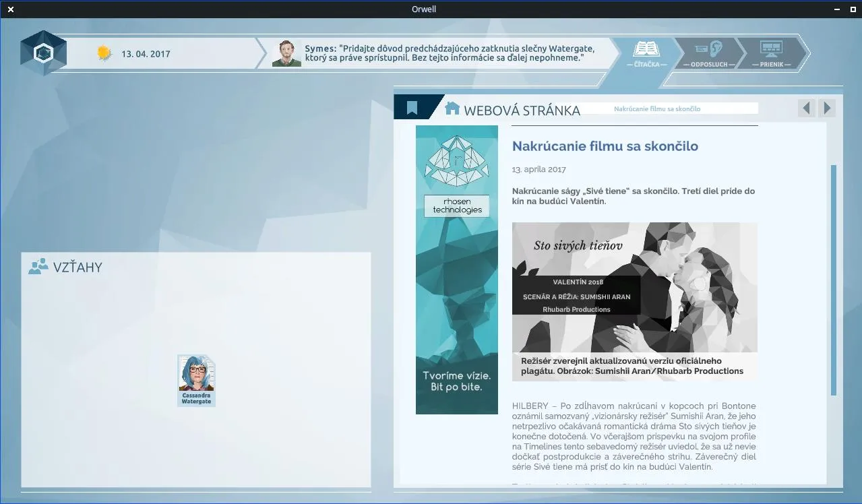Image resolution: width=862 pixels, height=504 pixels.
Task: Click the poster caption beginning "Režisér zverejnil"
Action: (x=632, y=366)
